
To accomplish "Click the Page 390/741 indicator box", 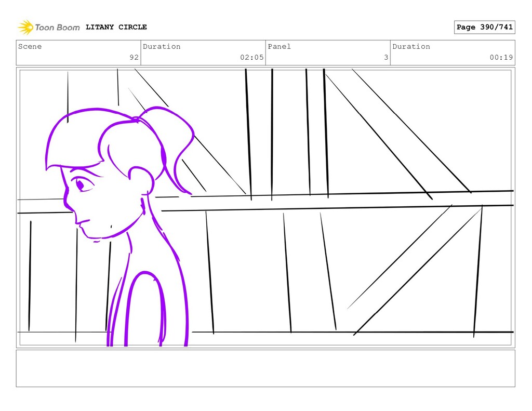I will (x=485, y=27).
